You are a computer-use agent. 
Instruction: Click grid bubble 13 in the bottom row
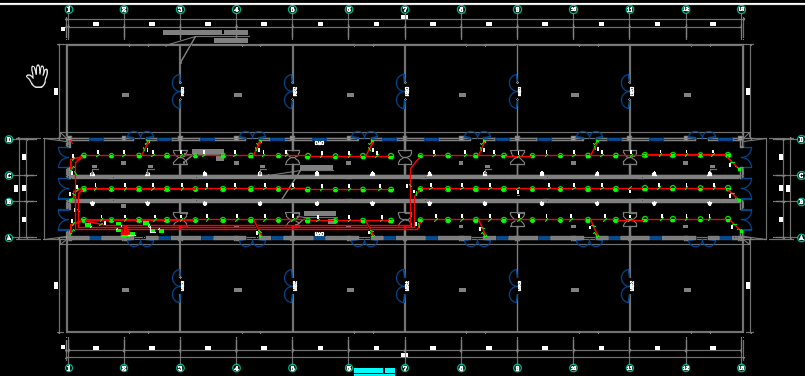click(x=741, y=368)
